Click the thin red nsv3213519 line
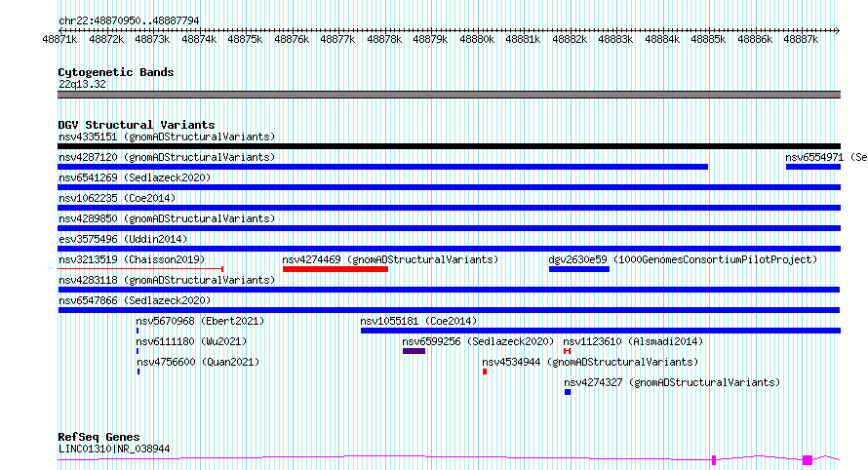The image size is (868, 470). 140,269
